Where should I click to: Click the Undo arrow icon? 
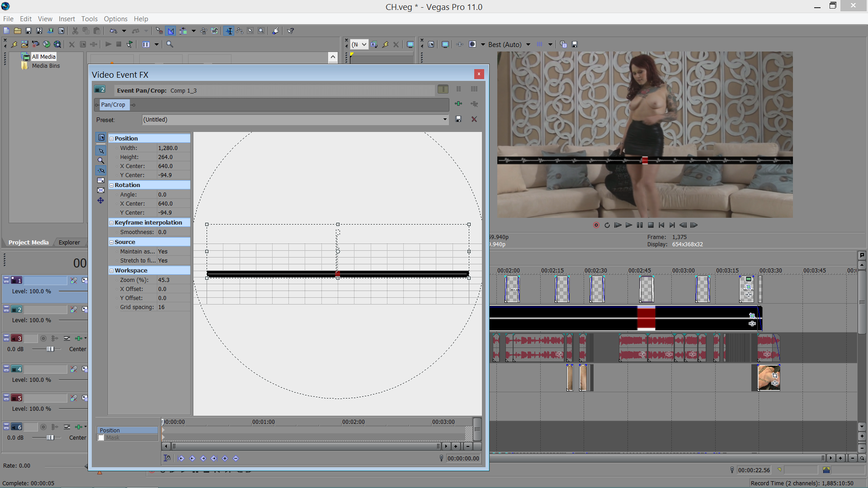point(113,31)
